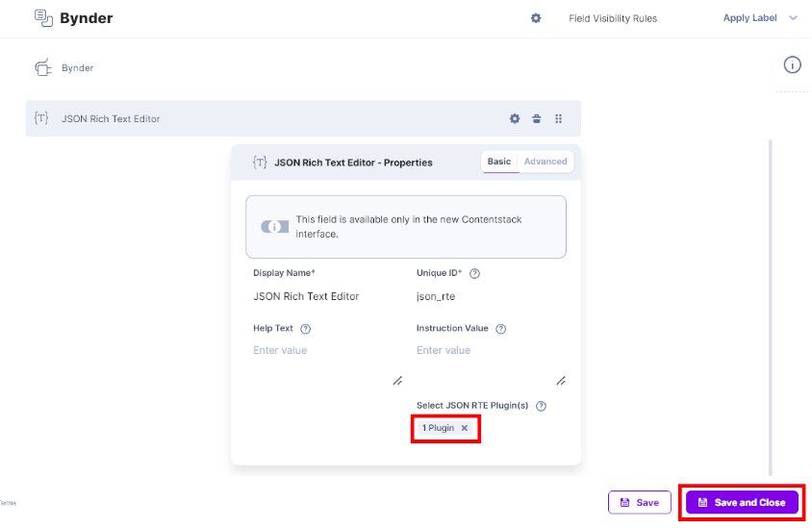
Task: Open JSON Rich Text Editor field properties gear
Action: pyautogui.click(x=514, y=118)
